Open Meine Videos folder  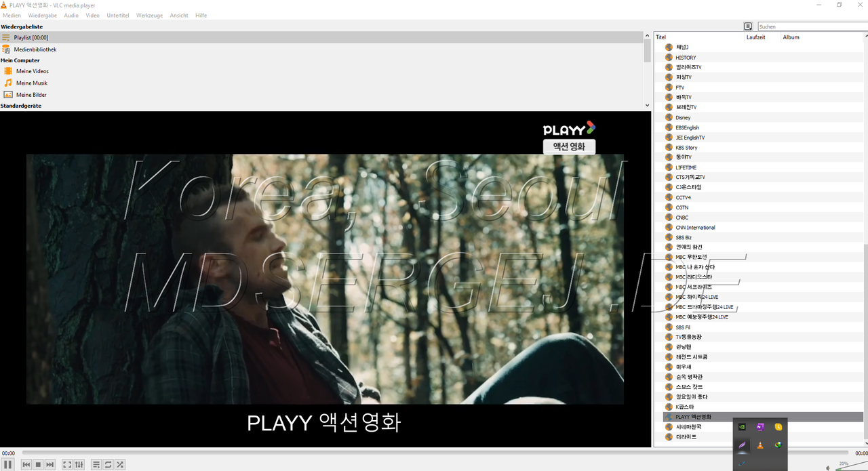click(x=32, y=71)
